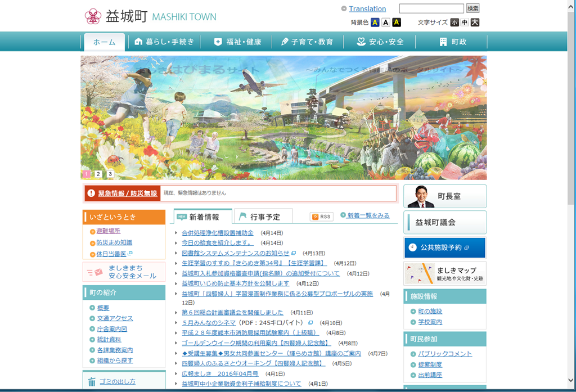The image size is (576, 392).
Task: Switch to the 行事予定 tab
Action: [263, 217]
